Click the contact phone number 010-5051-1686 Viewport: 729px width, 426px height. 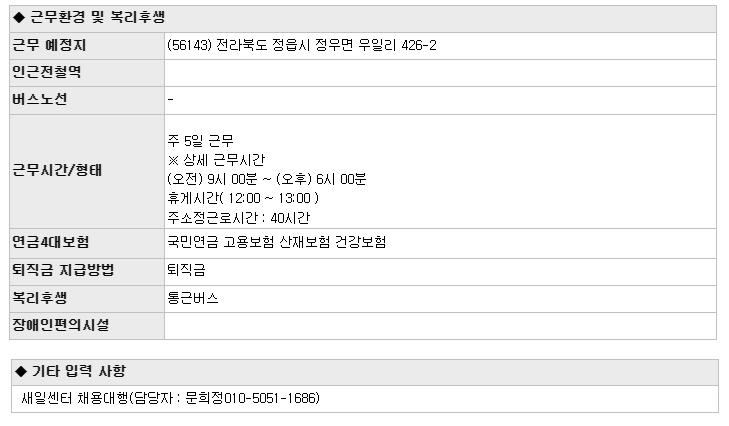(x=272, y=398)
